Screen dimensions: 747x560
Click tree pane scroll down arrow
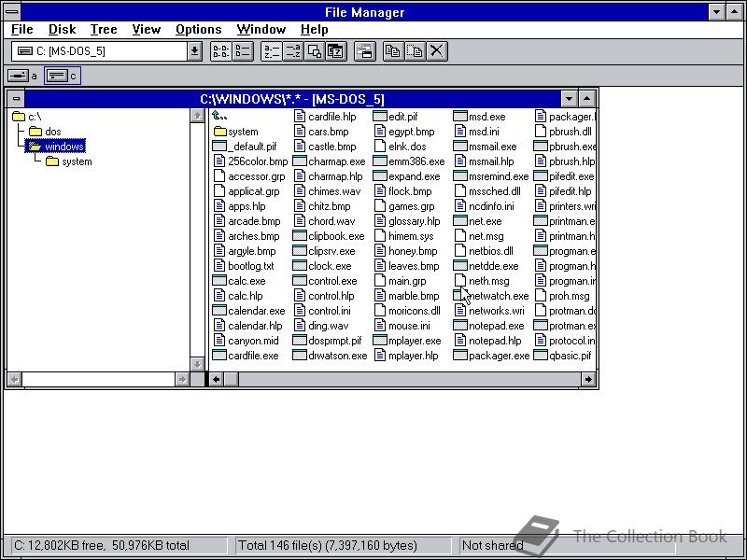click(x=197, y=364)
